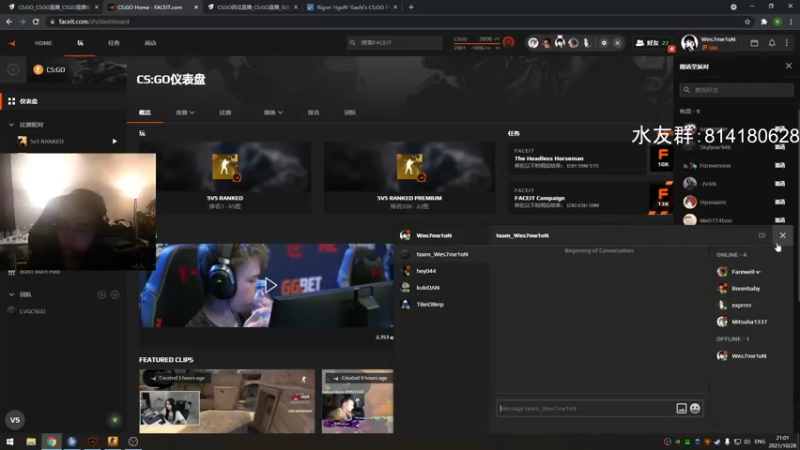Collapse the 比赛配对 matchmaking section
800x450 pixels.
pos(11,124)
